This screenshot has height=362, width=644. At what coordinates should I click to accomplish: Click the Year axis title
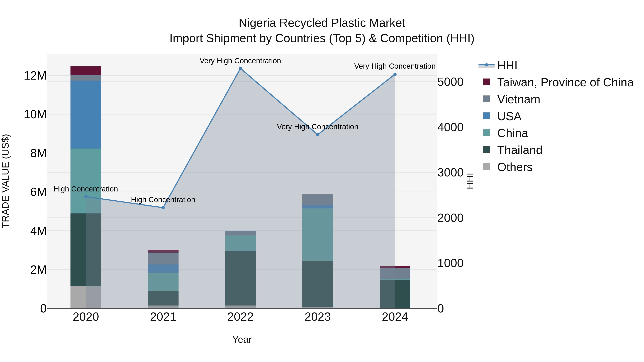242,339
